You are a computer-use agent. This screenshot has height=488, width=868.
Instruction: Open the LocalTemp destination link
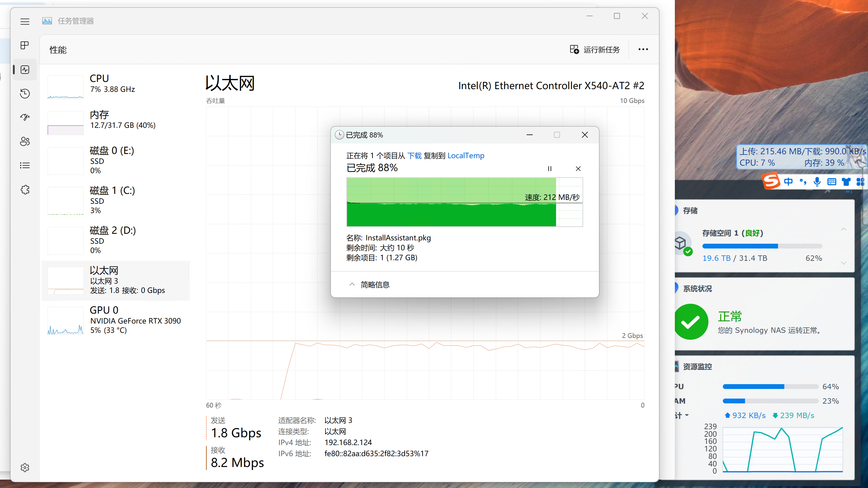(466, 155)
